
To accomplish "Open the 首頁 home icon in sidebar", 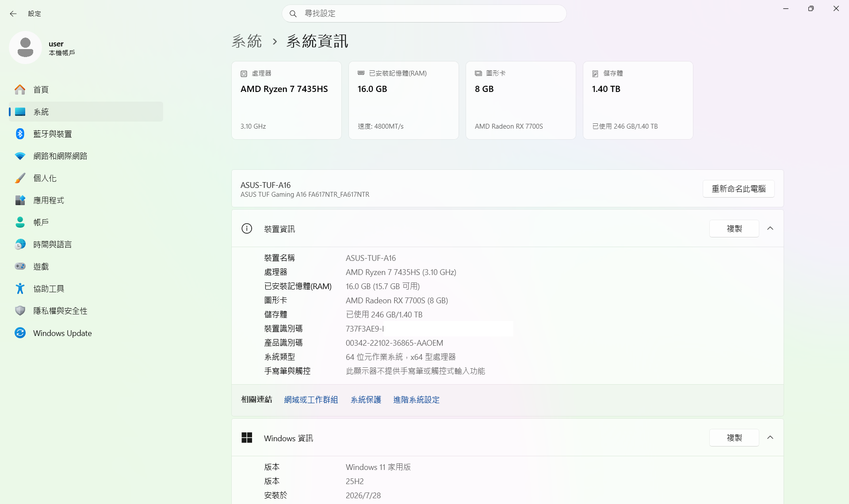I will 20,90.
